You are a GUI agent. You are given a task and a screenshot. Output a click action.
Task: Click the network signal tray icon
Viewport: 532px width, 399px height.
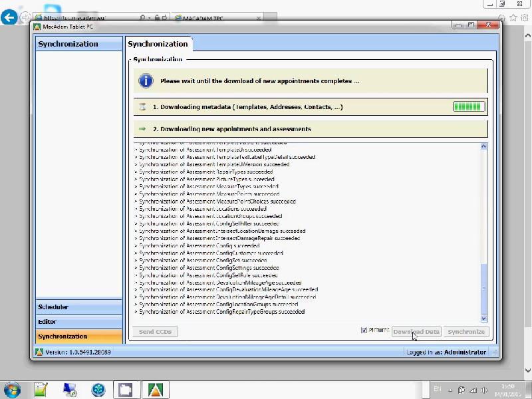472,390
